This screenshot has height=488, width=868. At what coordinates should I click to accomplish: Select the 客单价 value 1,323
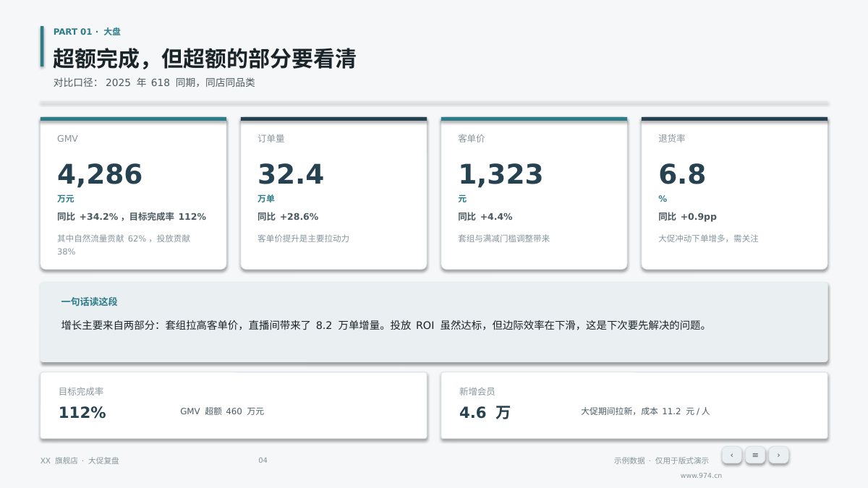point(501,175)
